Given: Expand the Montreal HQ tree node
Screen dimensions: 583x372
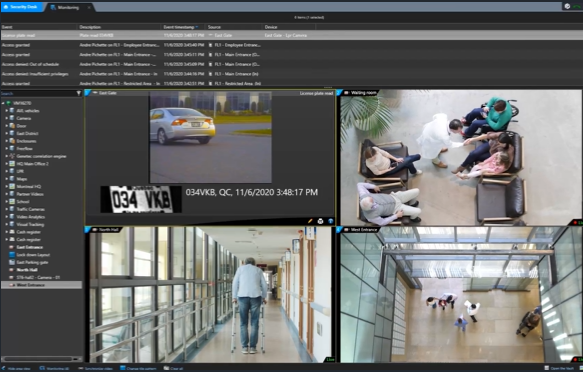Looking at the screenshot, I should [6, 187].
